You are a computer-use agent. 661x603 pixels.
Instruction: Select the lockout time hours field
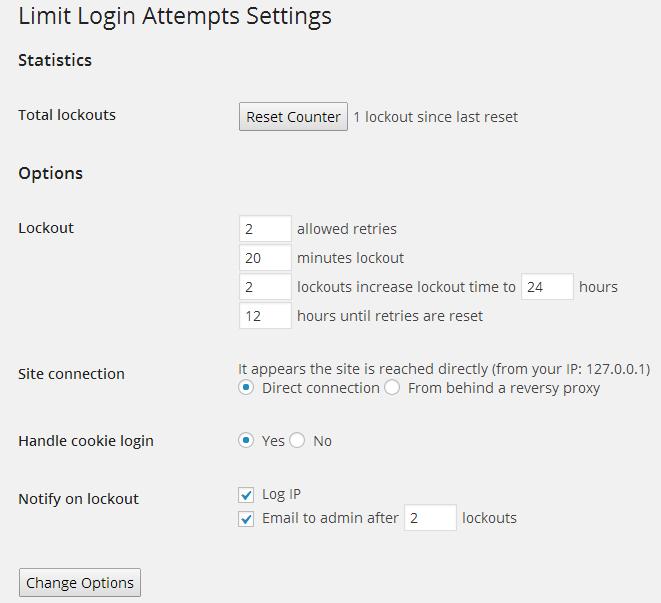pos(547,287)
